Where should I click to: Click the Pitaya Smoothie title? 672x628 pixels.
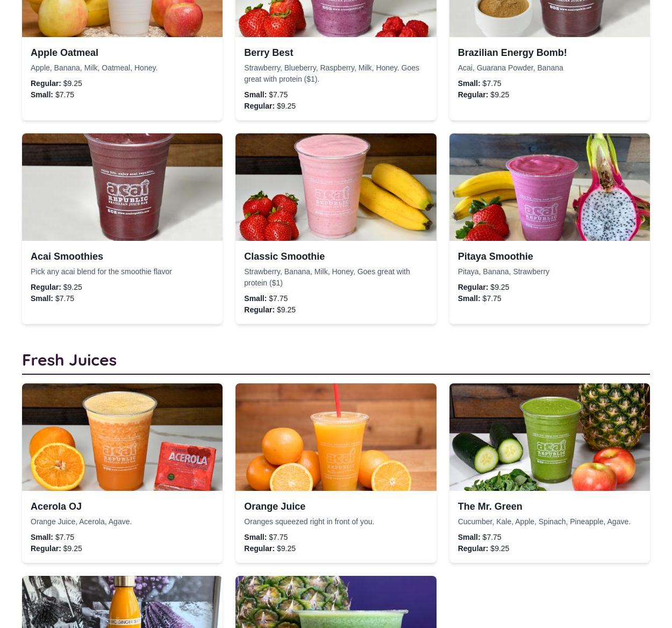tap(495, 256)
